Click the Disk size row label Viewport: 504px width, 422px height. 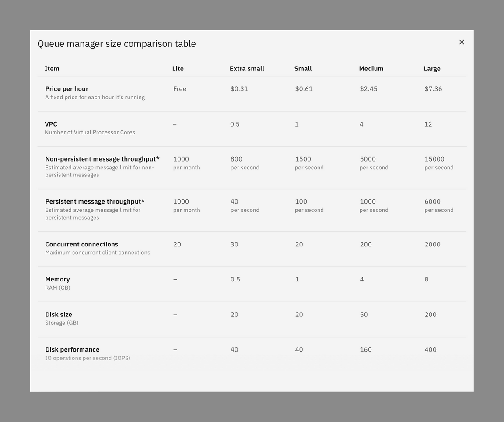59,314
